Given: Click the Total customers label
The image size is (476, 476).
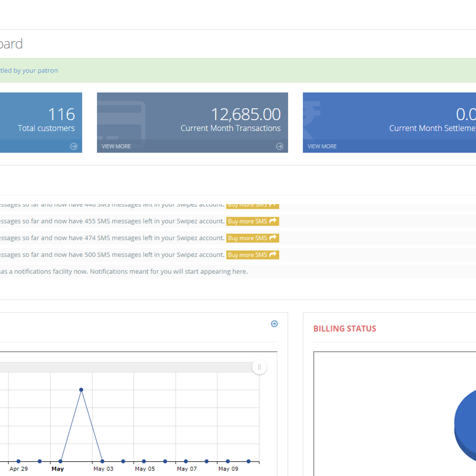Looking at the screenshot, I should [x=46, y=128].
